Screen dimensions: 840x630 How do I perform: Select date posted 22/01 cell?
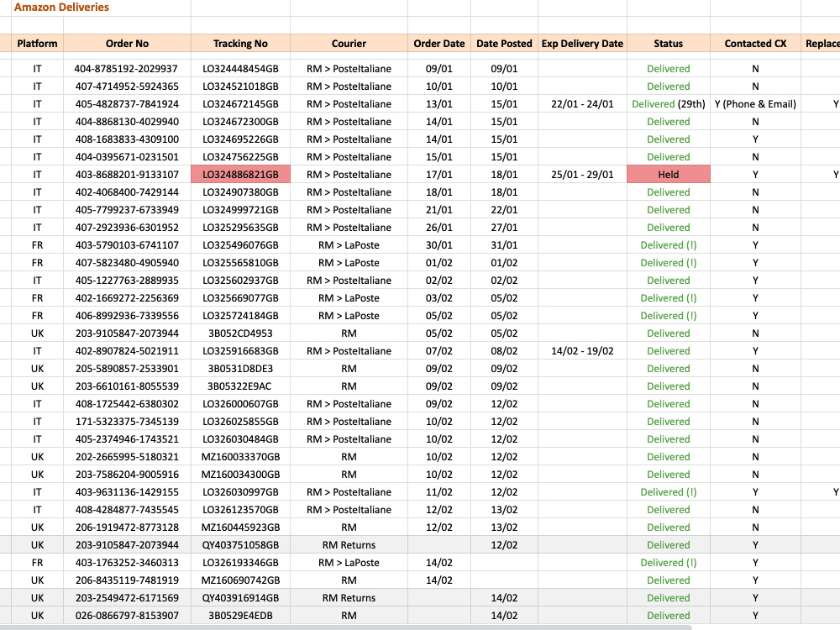click(504, 210)
